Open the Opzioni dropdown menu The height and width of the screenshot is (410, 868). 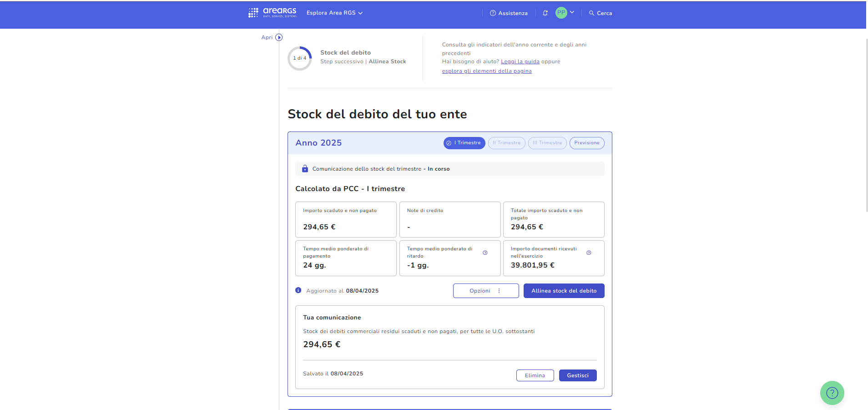pyautogui.click(x=485, y=291)
